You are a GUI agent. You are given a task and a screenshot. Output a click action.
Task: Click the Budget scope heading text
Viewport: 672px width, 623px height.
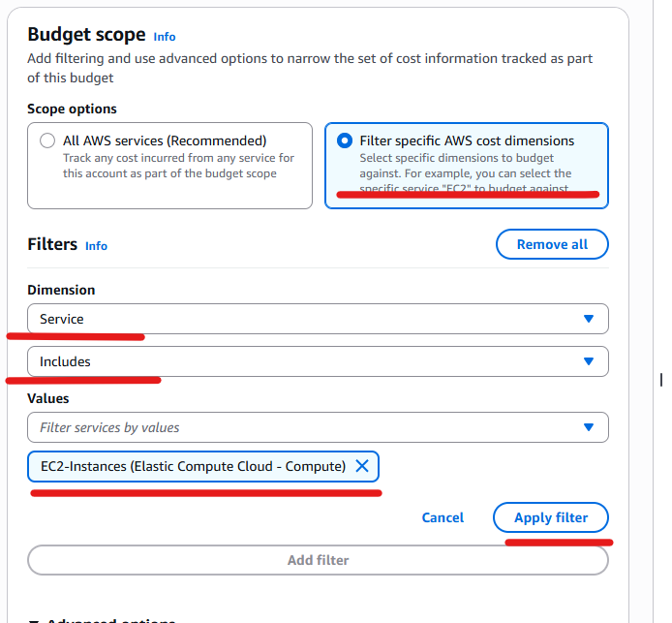[86, 34]
